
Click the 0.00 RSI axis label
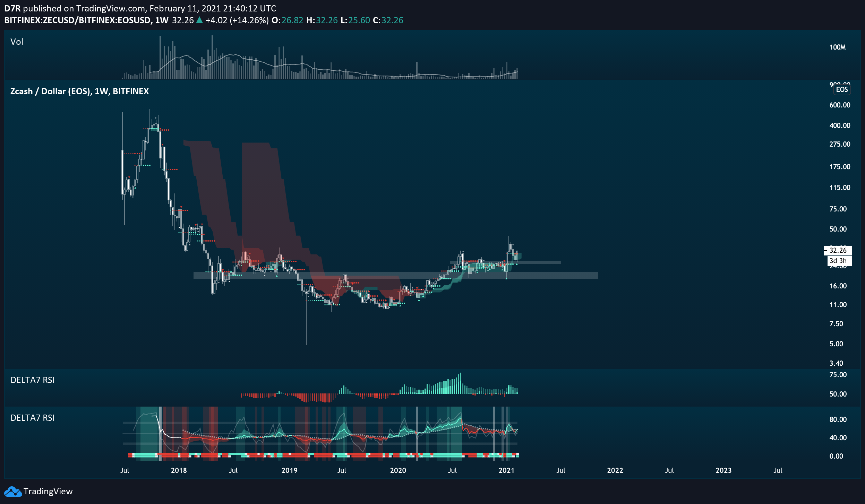836,456
